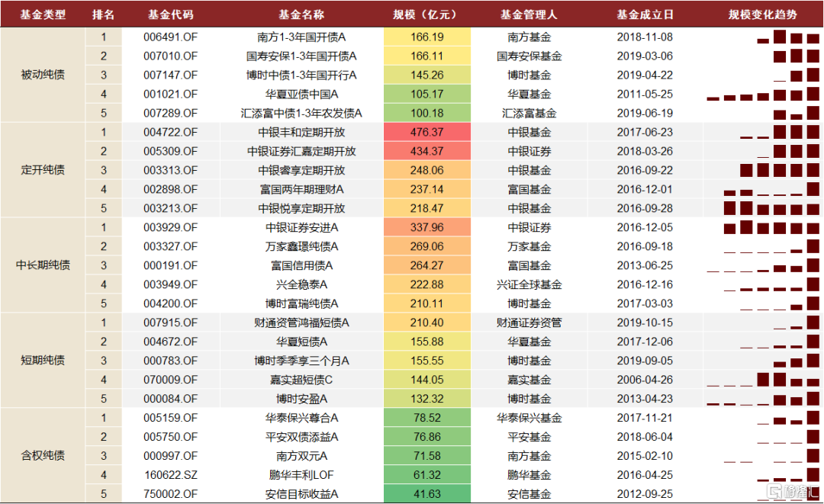Click fund code 007010.OF
This screenshot has width=824, height=504.
tap(170, 56)
